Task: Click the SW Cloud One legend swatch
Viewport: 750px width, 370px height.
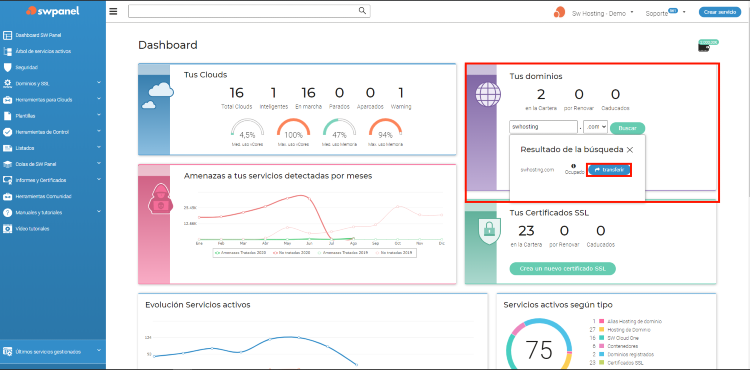Action: tap(603, 338)
